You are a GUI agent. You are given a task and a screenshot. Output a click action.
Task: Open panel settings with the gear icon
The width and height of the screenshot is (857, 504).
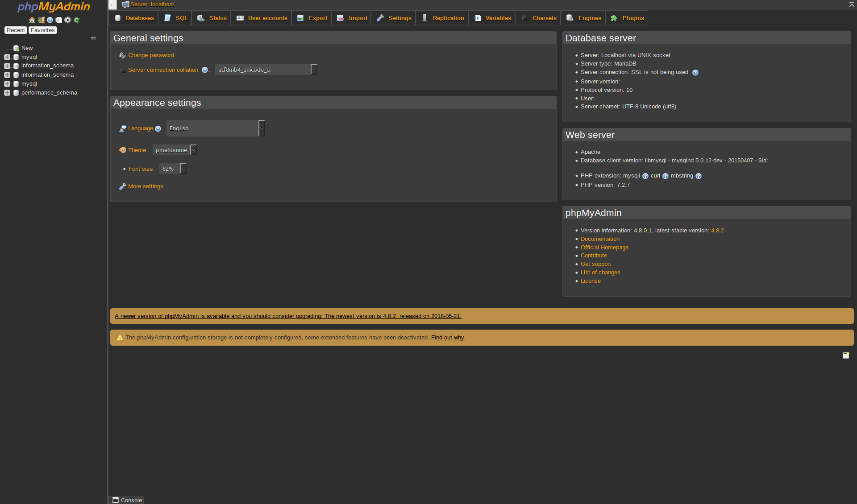pos(67,20)
